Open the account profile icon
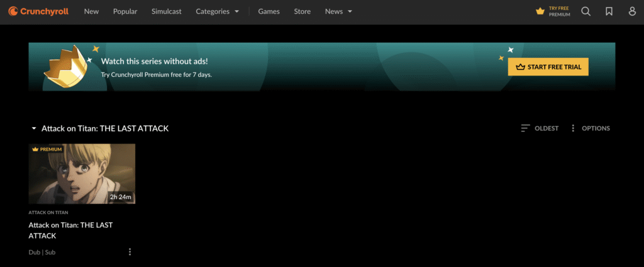This screenshot has height=267, width=644. click(632, 11)
